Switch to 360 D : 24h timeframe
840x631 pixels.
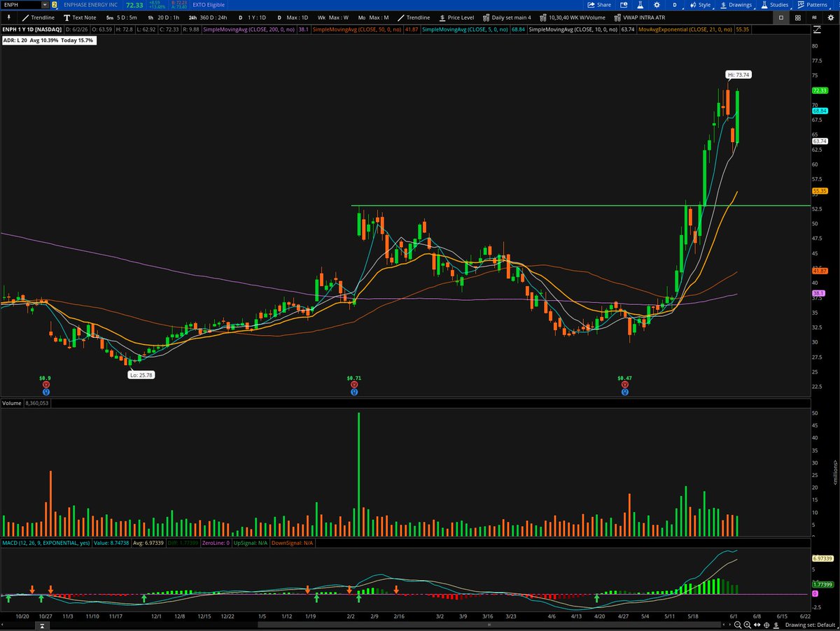coord(208,17)
